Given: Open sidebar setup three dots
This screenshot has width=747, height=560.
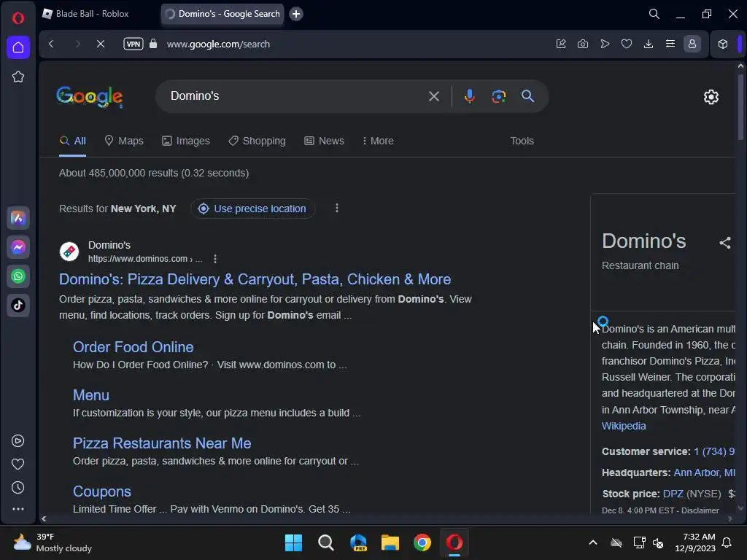Looking at the screenshot, I should (18, 509).
